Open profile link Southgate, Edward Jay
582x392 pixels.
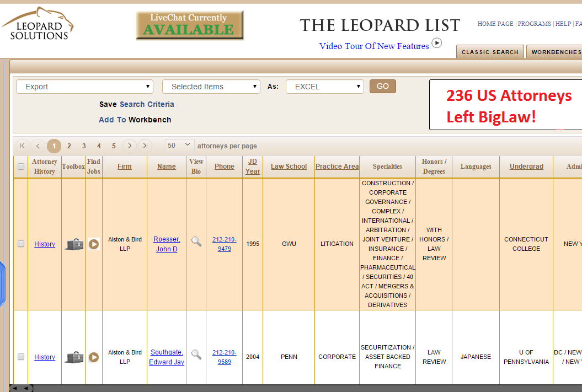pos(167,357)
